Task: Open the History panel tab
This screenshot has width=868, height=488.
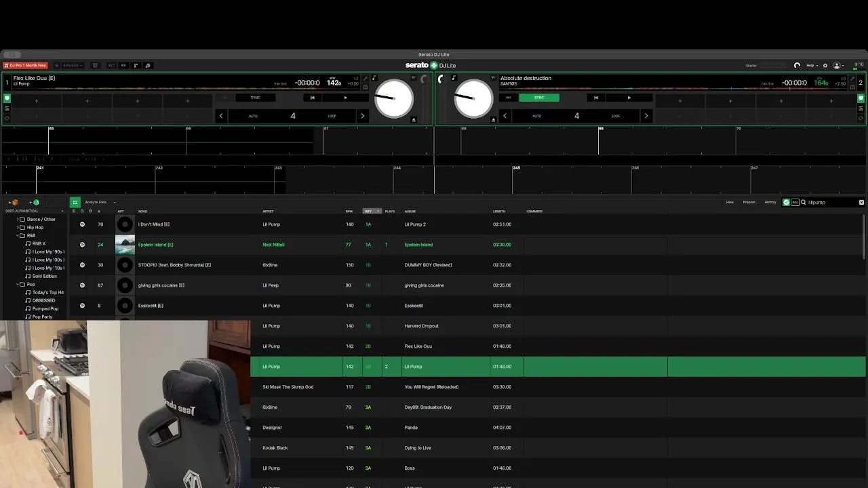Action: [770, 202]
